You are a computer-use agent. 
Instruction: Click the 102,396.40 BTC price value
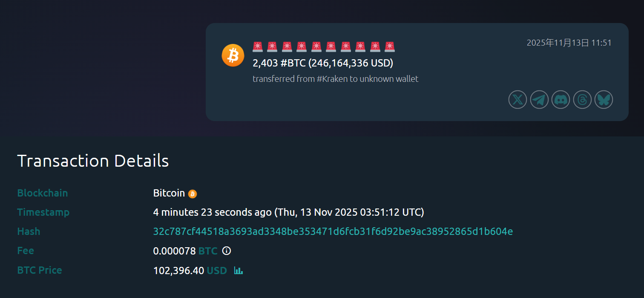click(178, 270)
